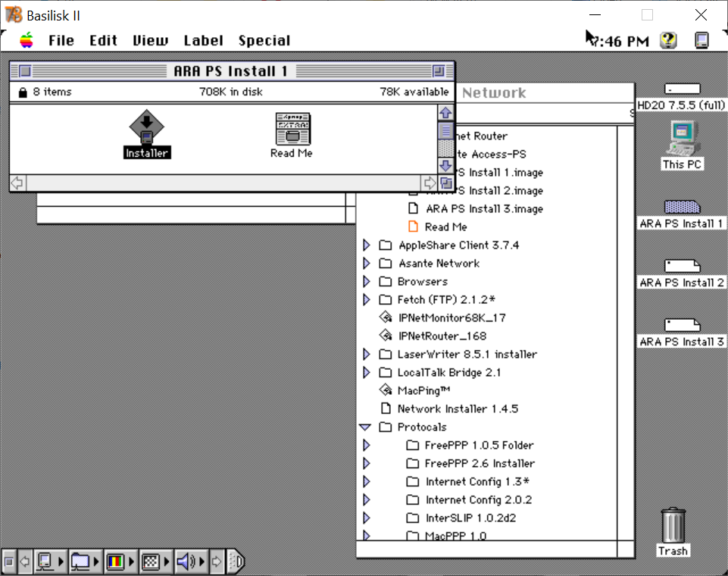Select HD20 7.5.5 (full) disk icon
728x576 pixels.
point(682,89)
